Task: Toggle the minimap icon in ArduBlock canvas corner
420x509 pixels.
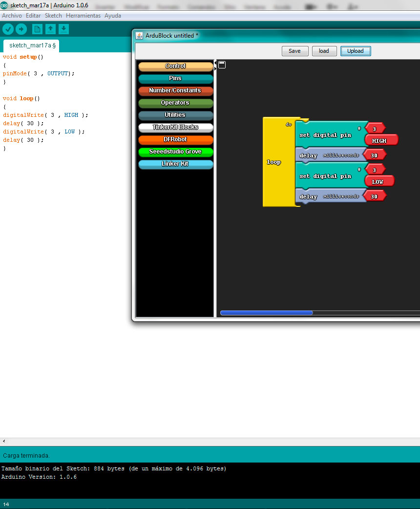Action: (222, 65)
